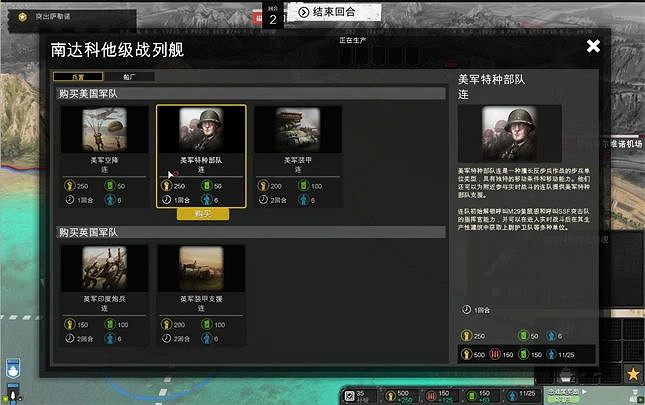The width and height of the screenshot is (645, 405).
Task: Click the clock icon on 美军空降连 card
Action: (x=70, y=200)
